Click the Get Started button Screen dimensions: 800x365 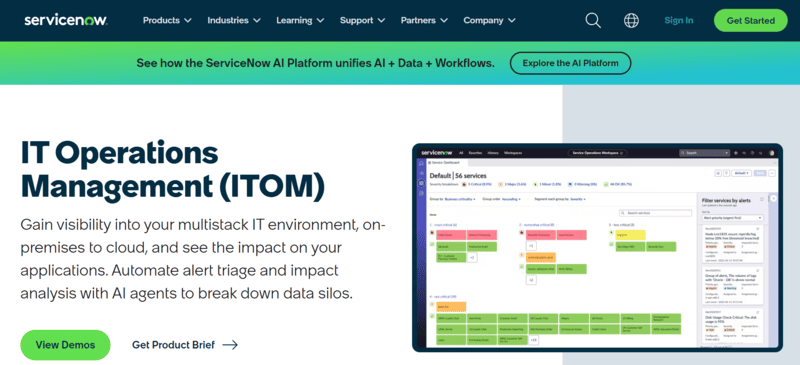click(751, 20)
